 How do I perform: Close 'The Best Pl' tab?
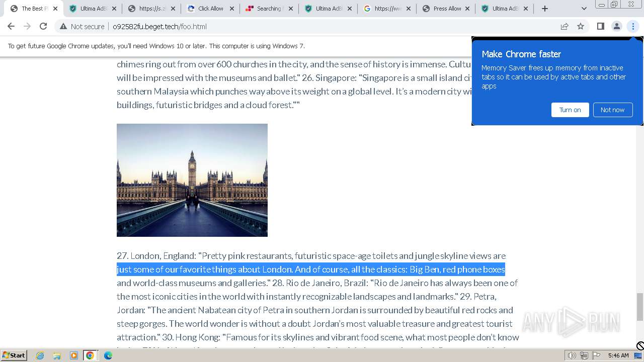tap(55, 9)
